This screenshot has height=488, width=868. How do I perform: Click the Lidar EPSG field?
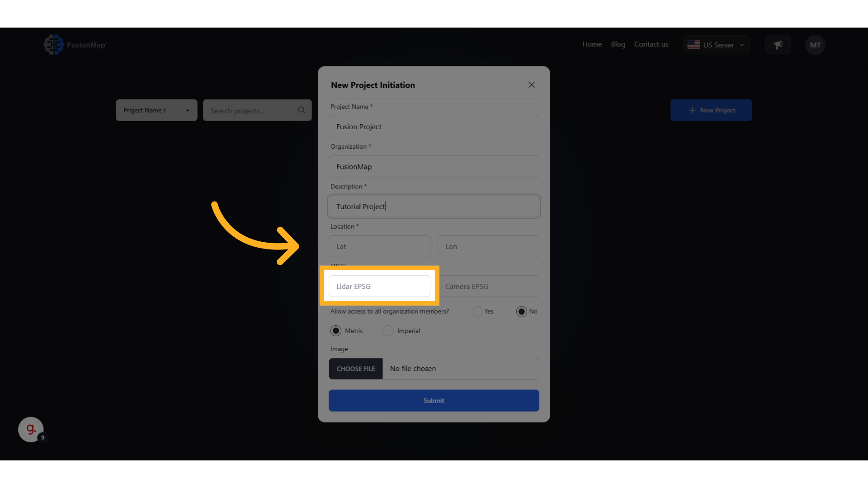[379, 286]
